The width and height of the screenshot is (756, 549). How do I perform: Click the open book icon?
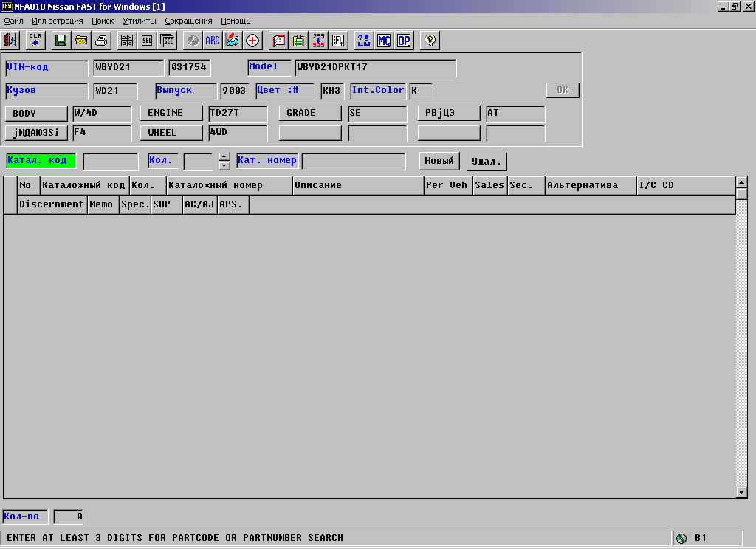tap(278, 41)
